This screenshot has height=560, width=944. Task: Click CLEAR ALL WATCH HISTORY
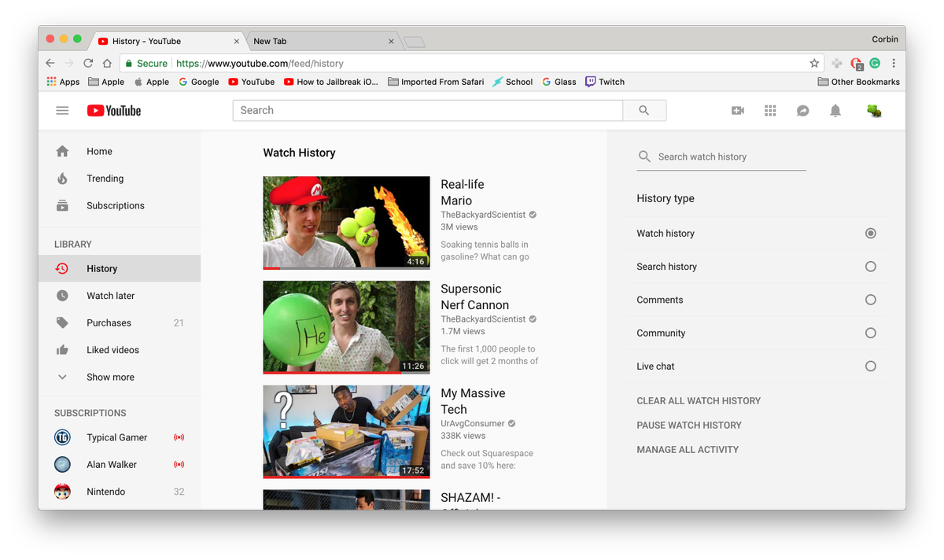[699, 400]
